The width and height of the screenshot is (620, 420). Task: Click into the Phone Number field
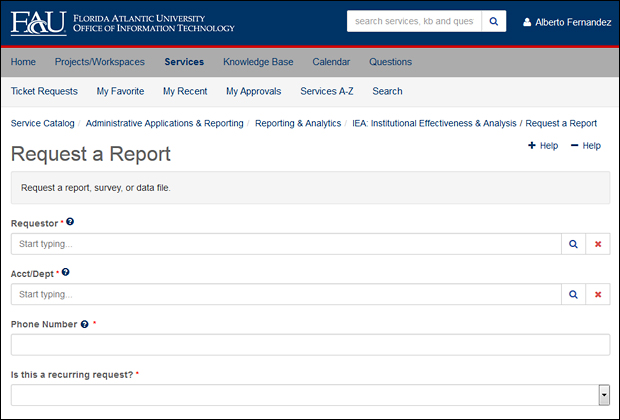click(x=310, y=345)
